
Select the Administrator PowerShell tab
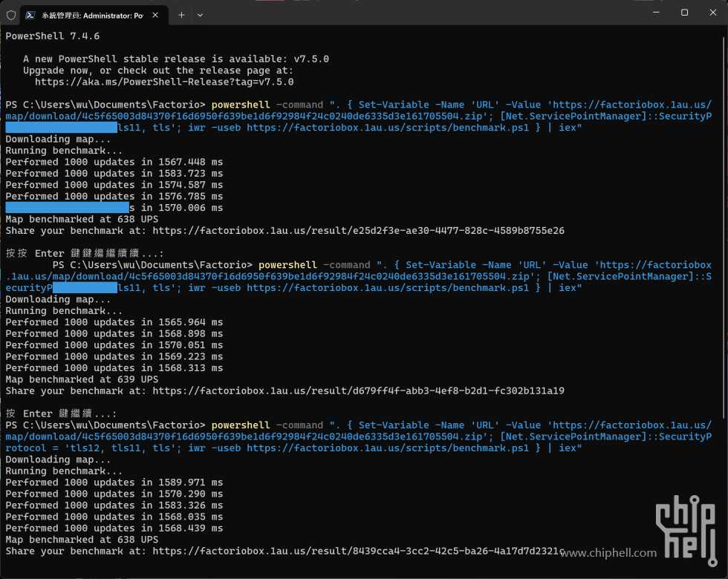point(94,16)
